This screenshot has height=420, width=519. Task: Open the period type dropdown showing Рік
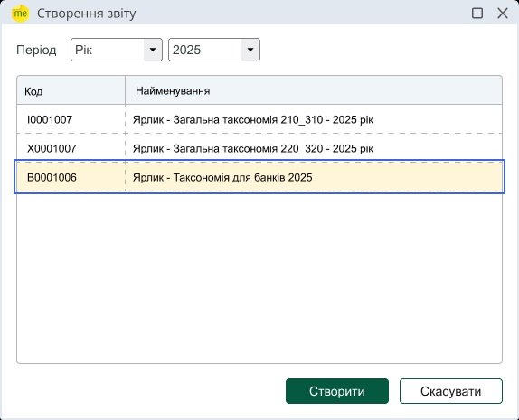pyautogui.click(x=116, y=50)
